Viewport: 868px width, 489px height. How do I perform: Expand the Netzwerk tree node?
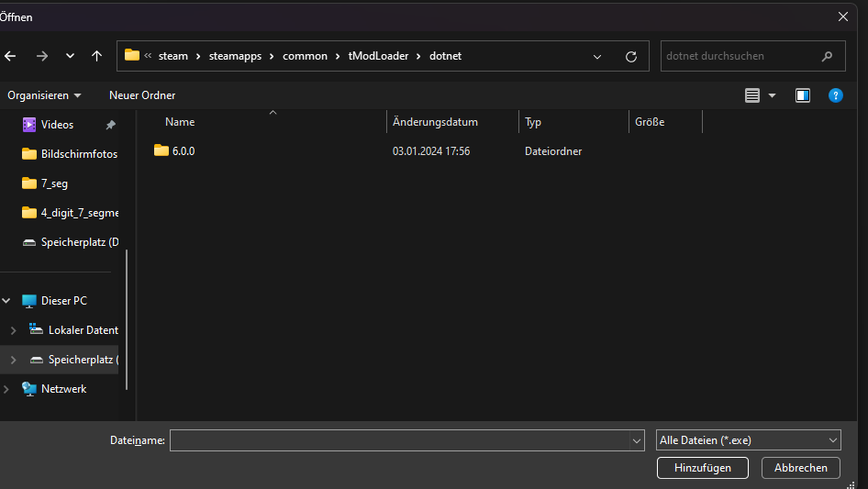(6, 389)
